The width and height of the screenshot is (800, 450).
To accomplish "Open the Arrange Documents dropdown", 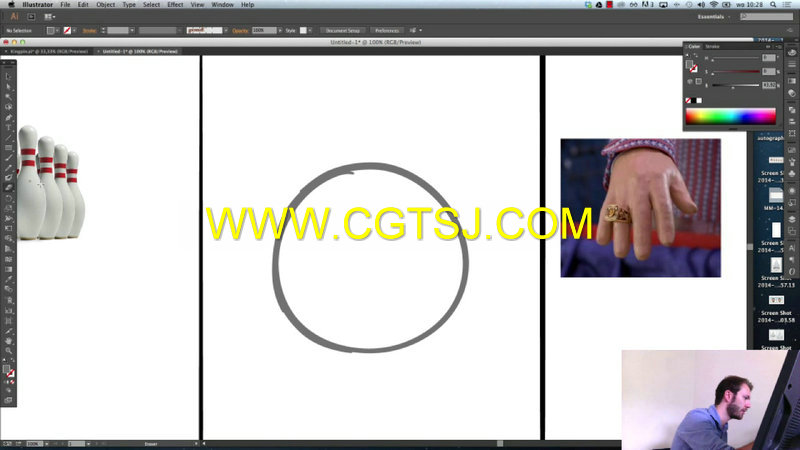I will [x=49, y=17].
